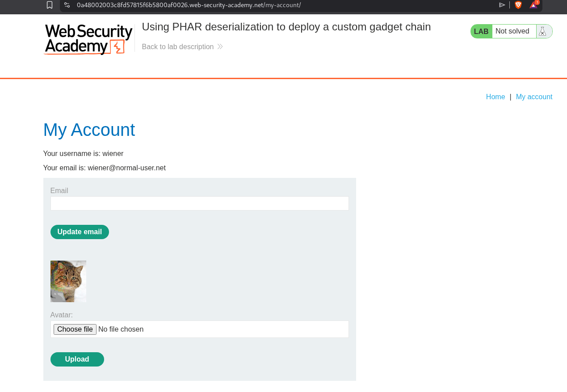Click the green LAB status badge
Viewport: 567px width, 392px height.
pyautogui.click(x=481, y=31)
